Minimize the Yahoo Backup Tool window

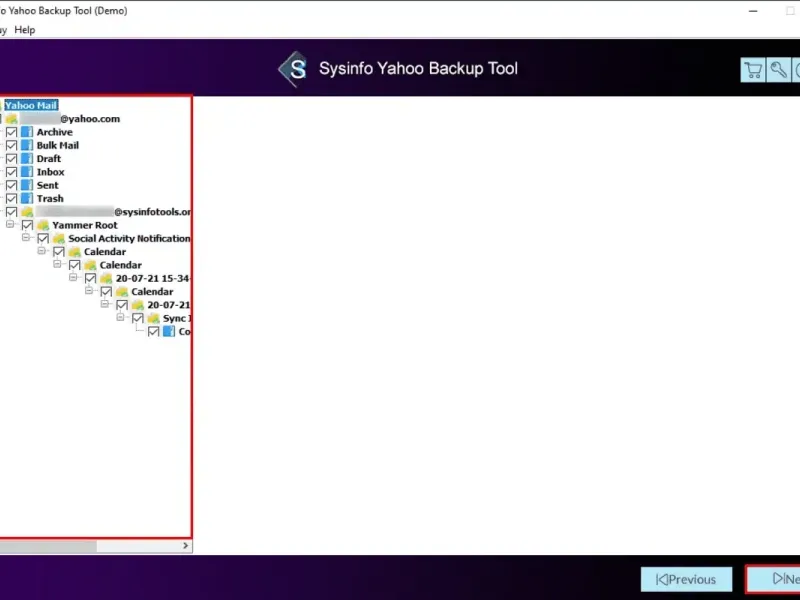click(753, 11)
